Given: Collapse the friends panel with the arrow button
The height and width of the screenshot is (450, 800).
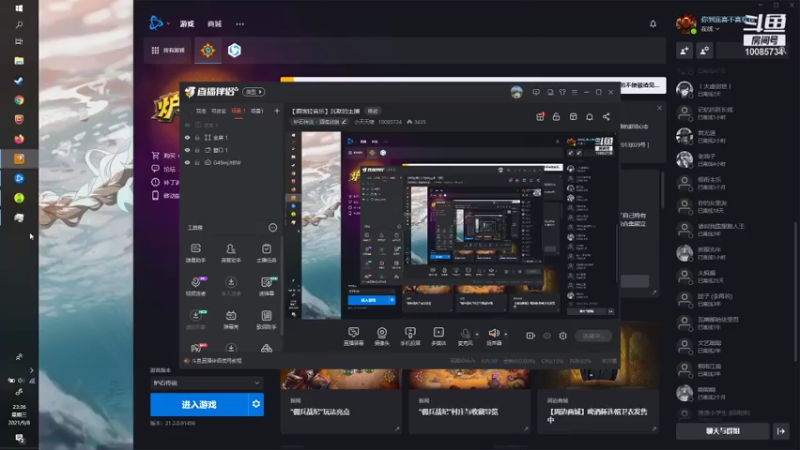Looking at the screenshot, I should click(x=781, y=431).
